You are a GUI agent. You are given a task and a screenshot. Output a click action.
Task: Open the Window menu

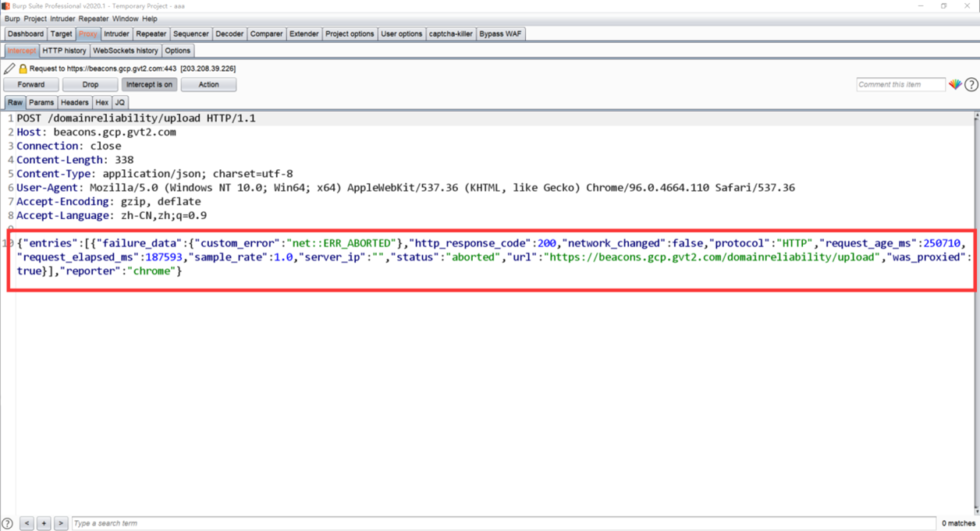click(125, 19)
